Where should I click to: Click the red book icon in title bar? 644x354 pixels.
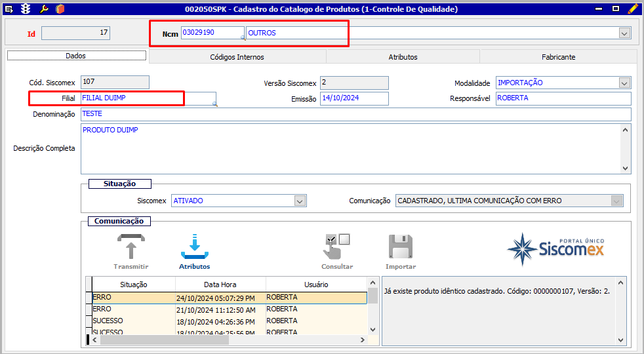(60, 9)
